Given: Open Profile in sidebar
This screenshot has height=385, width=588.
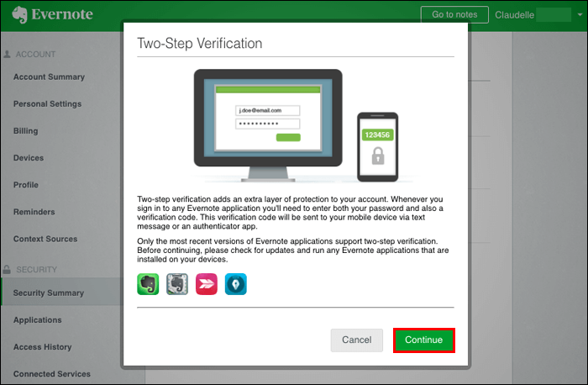Looking at the screenshot, I should [x=26, y=185].
